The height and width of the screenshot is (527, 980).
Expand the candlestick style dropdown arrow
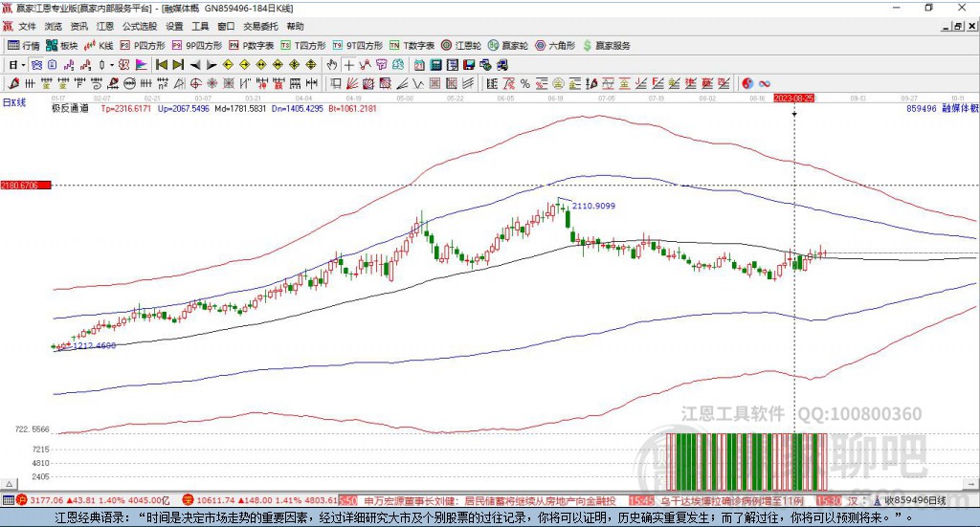[112, 65]
